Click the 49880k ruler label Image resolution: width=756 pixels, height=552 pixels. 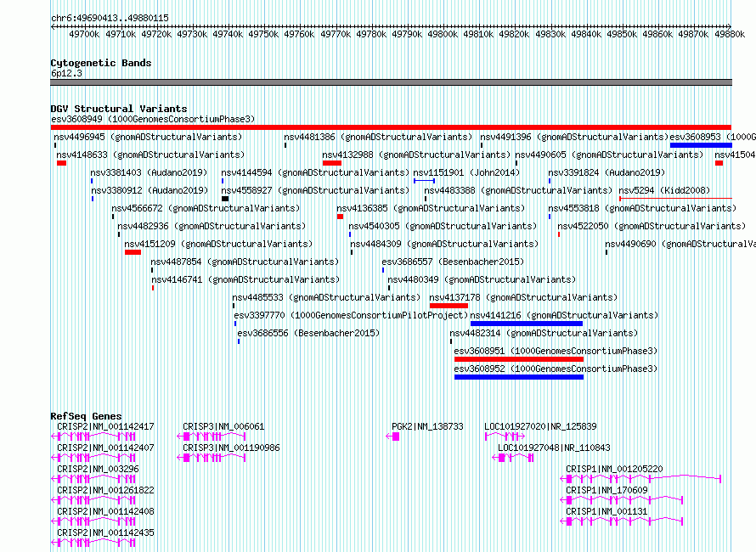coord(730,34)
